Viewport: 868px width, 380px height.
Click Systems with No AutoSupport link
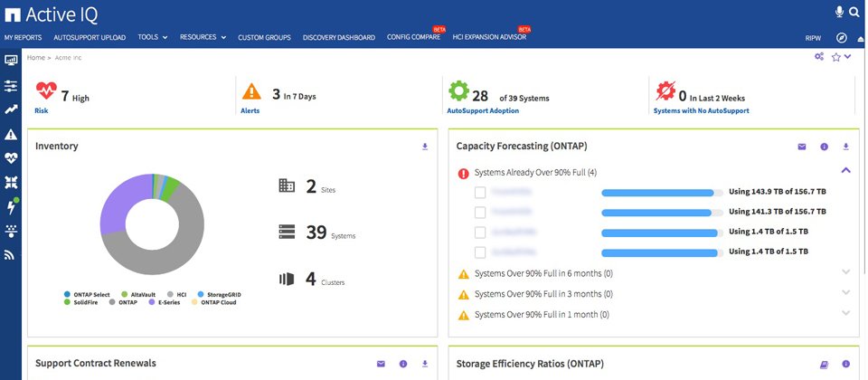point(702,110)
